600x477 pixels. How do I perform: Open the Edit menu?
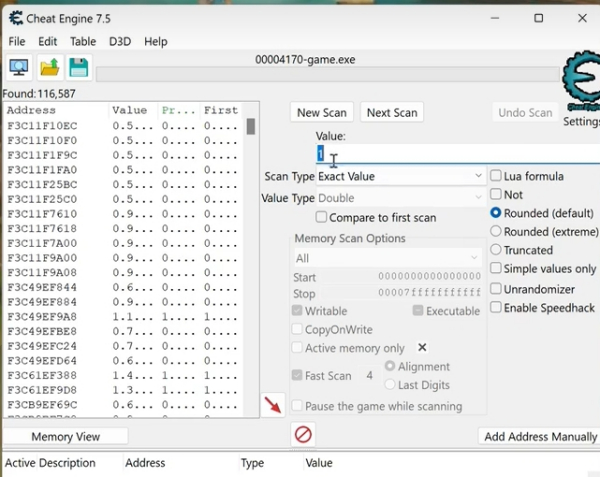47,41
